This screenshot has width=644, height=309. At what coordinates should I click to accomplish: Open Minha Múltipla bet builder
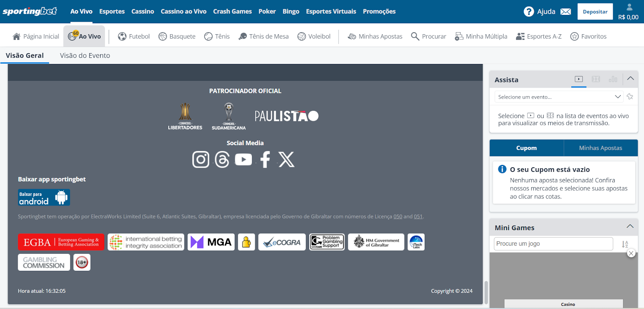[481, 36]
